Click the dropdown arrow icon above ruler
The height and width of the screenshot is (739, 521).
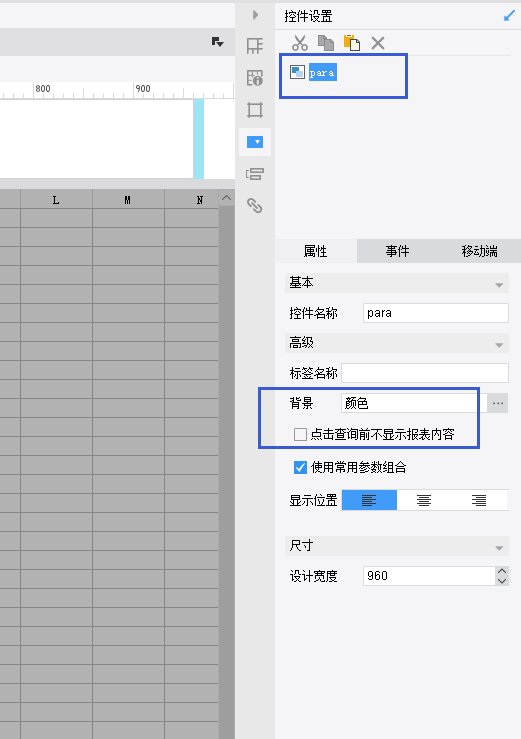click(217, 42)
